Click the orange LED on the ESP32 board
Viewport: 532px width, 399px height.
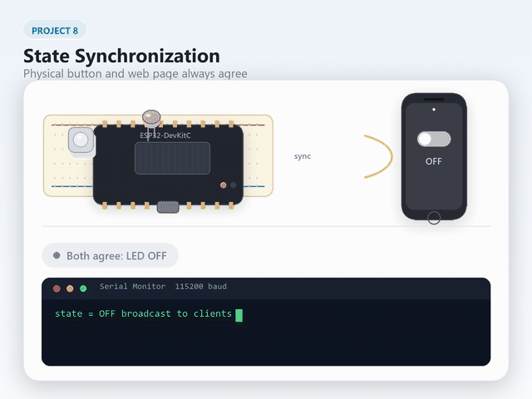point(224,185)
